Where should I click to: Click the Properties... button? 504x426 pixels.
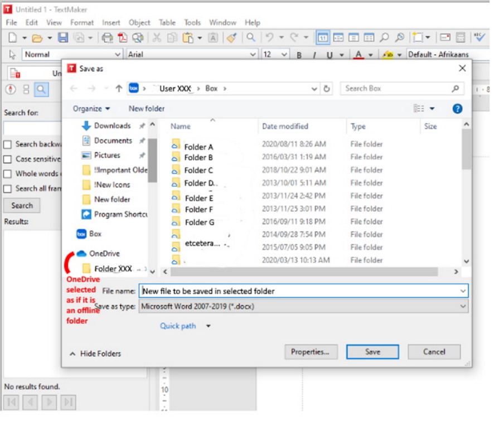point(310,352)
